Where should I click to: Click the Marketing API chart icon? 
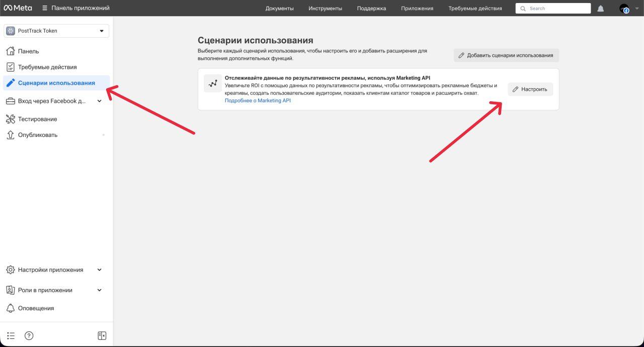click(212, 83)
